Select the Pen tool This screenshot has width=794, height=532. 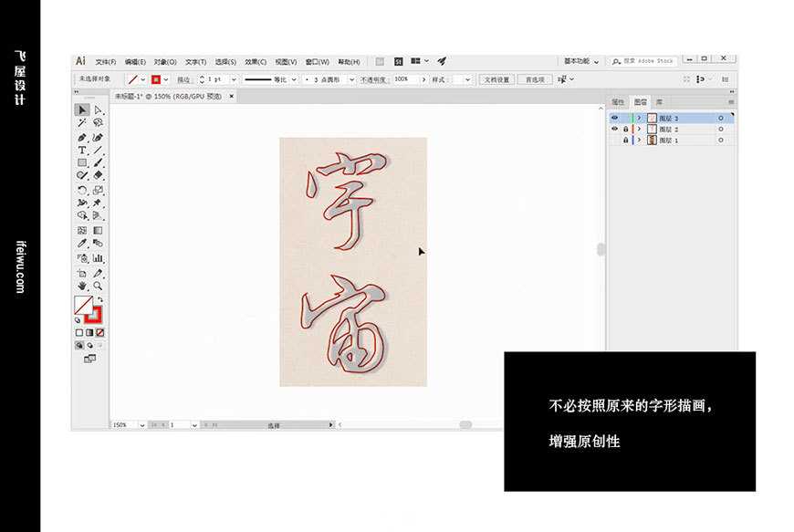(81, 137)
